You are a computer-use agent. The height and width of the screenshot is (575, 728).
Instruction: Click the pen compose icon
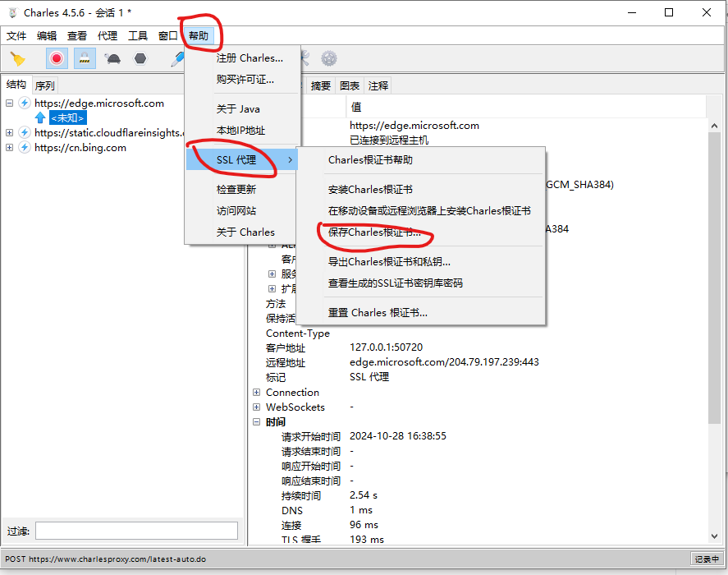(x=176, y=58)
